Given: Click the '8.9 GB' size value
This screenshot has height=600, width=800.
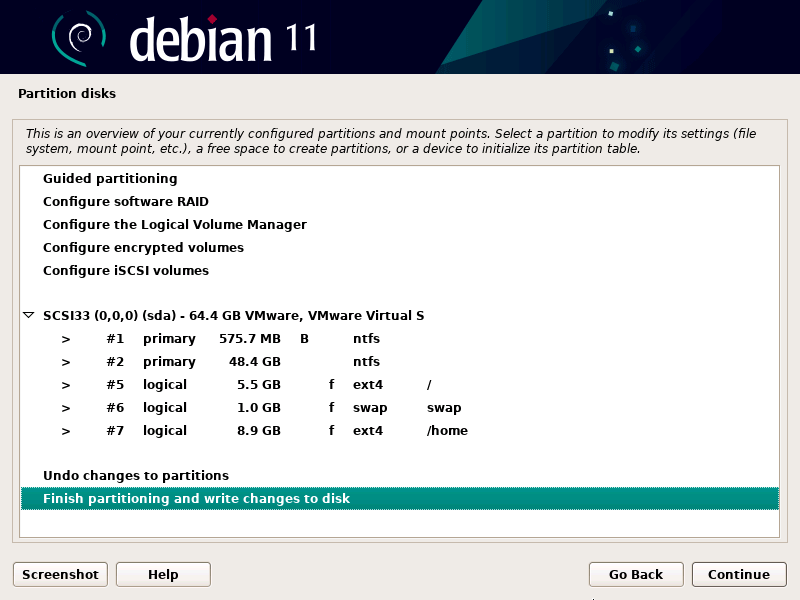Looking at the screenshot, I should point(259,431).
